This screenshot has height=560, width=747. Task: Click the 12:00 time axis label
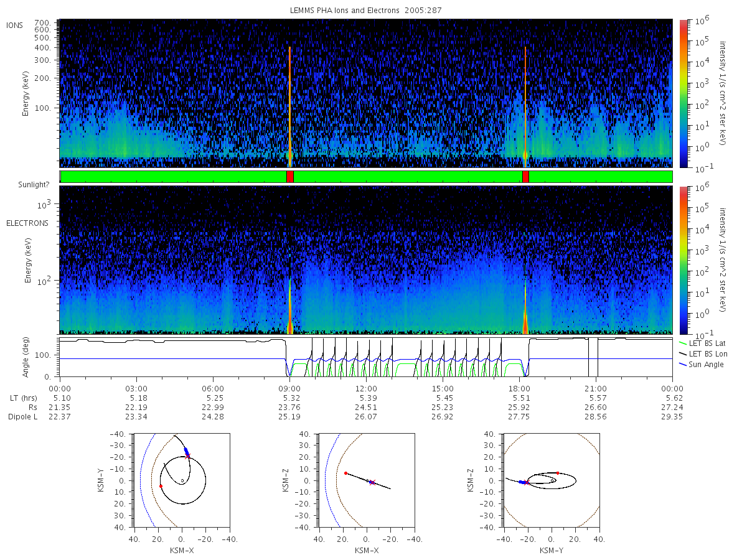pos(366,387)
